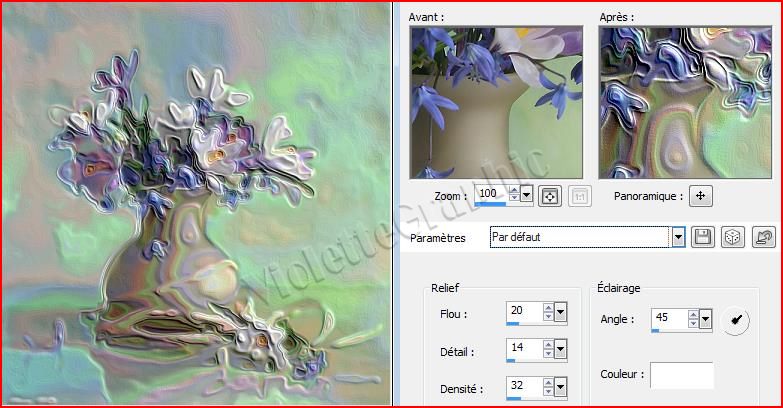Image resolution: width=783 pixels, height=408 pixels.
Task: Click the Panoramique navigate icon
Action: 701,196
